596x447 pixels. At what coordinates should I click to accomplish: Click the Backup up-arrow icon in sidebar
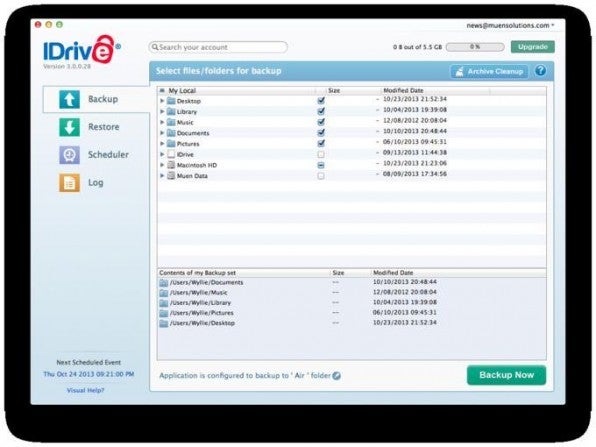pyautogui.click(x=69, y=99)
